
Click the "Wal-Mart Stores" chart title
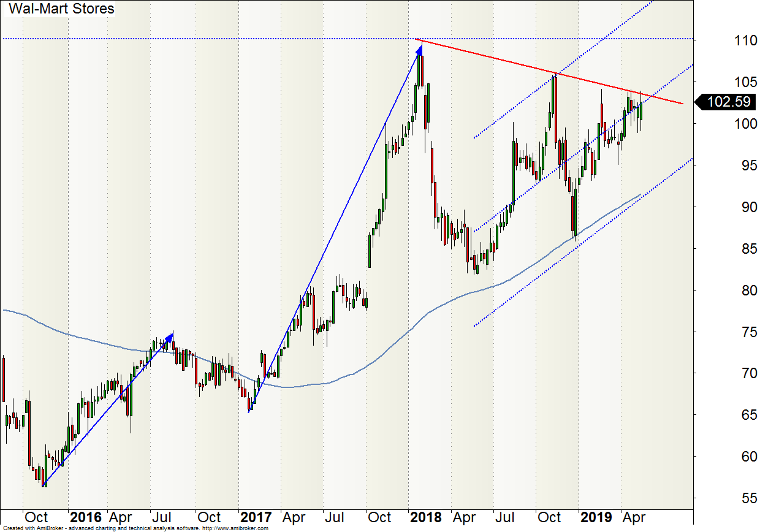coord(61,9)
